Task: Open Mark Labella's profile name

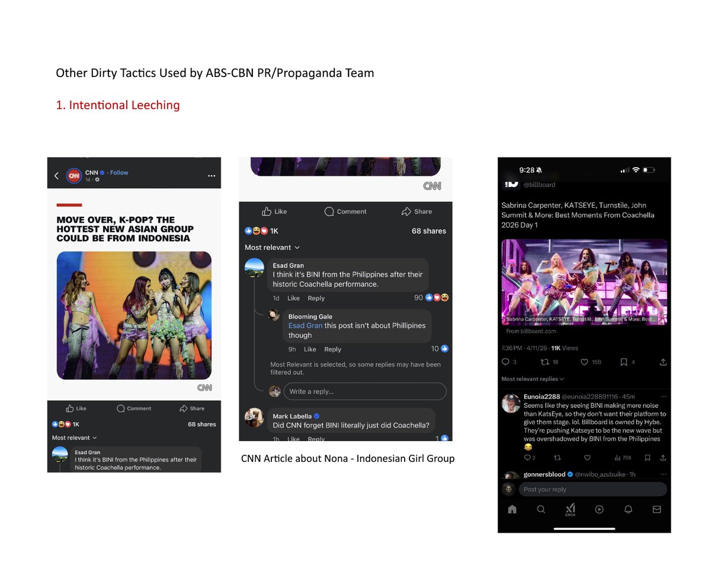Action: [292, 416]
